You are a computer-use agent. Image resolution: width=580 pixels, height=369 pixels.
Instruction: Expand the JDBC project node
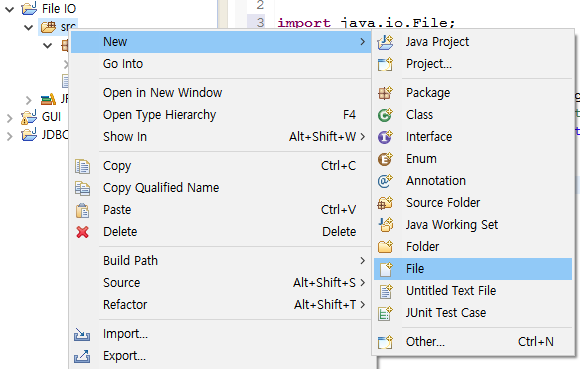pyautogui.click(x=10, y=136)
